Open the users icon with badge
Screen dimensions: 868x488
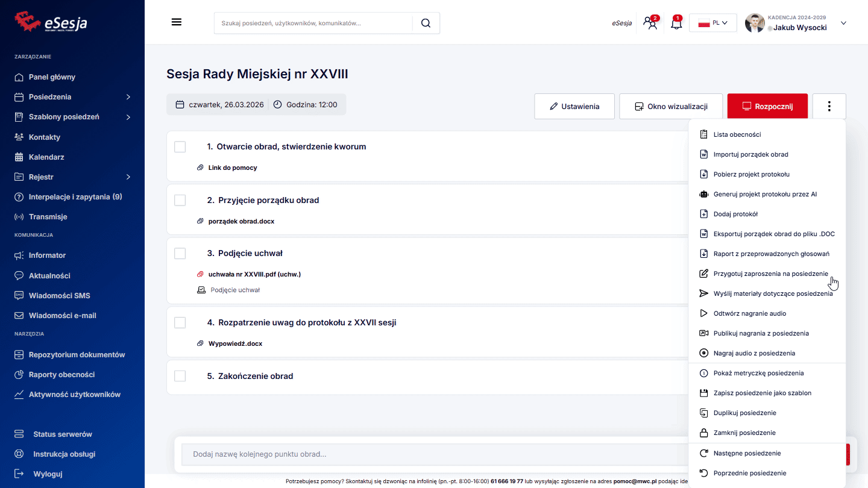tap(650, 23)
